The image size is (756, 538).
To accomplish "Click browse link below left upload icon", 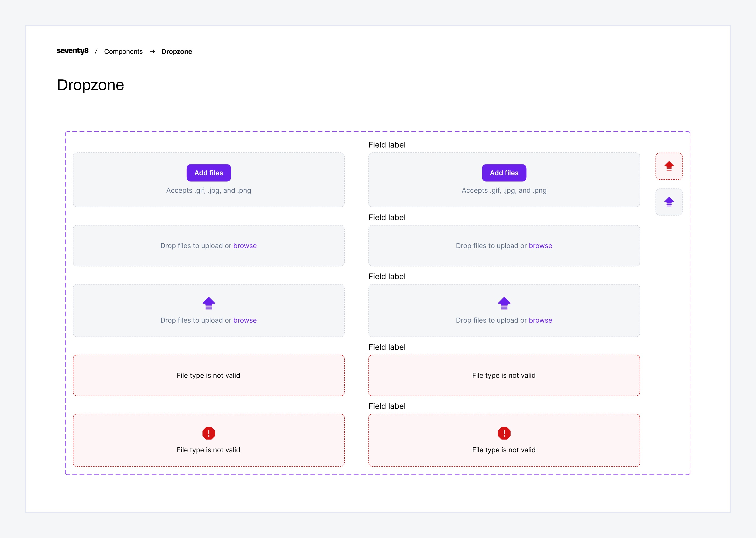I will [x=245, y=320].
